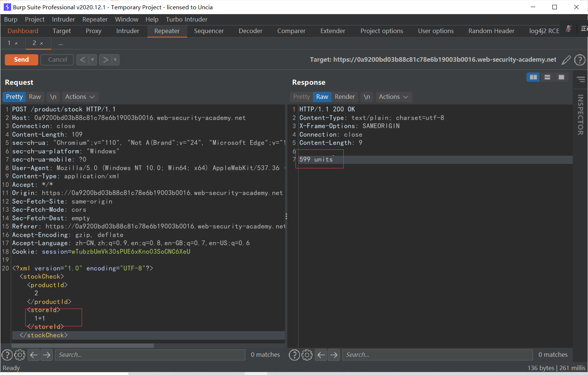The height and width of the screenshot is (375, 588).
Task: Open the Window menu
Action: coord(127,19)
